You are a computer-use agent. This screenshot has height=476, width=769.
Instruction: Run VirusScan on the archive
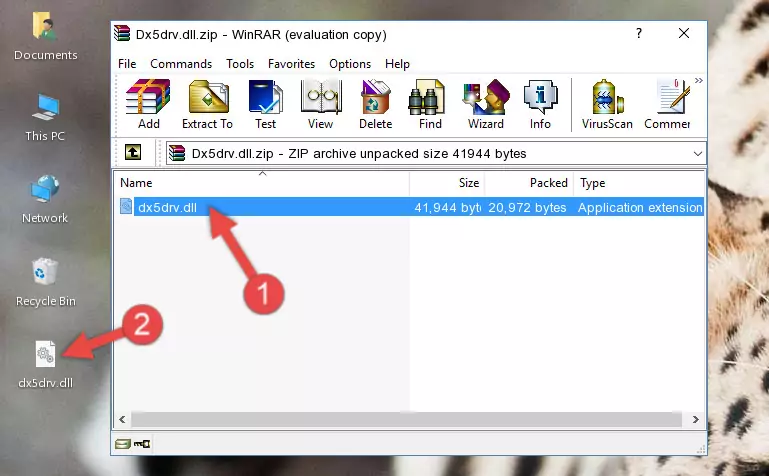(x=607, y=104)
